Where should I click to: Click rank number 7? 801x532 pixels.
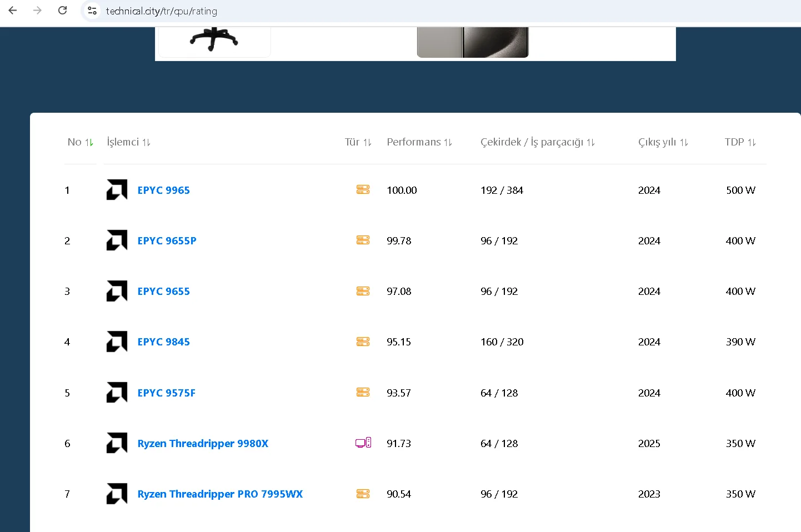[x=67, y=494]
